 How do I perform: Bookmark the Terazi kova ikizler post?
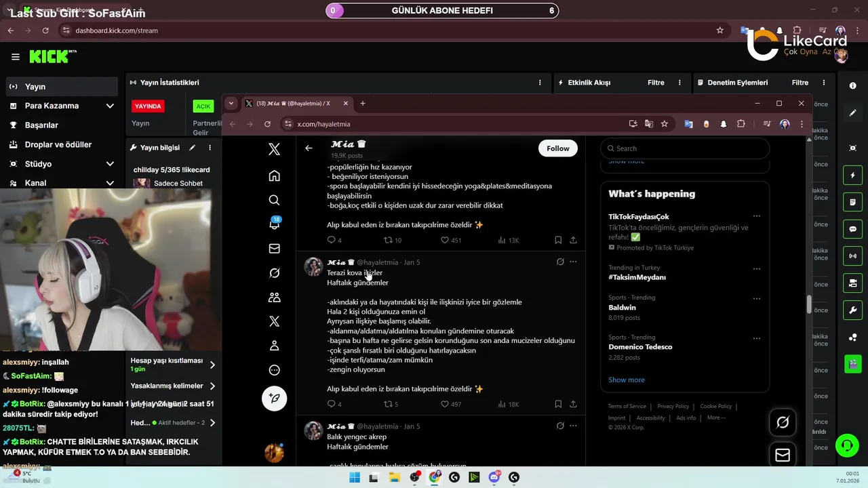pyautogui.click(x=558, y=404)
